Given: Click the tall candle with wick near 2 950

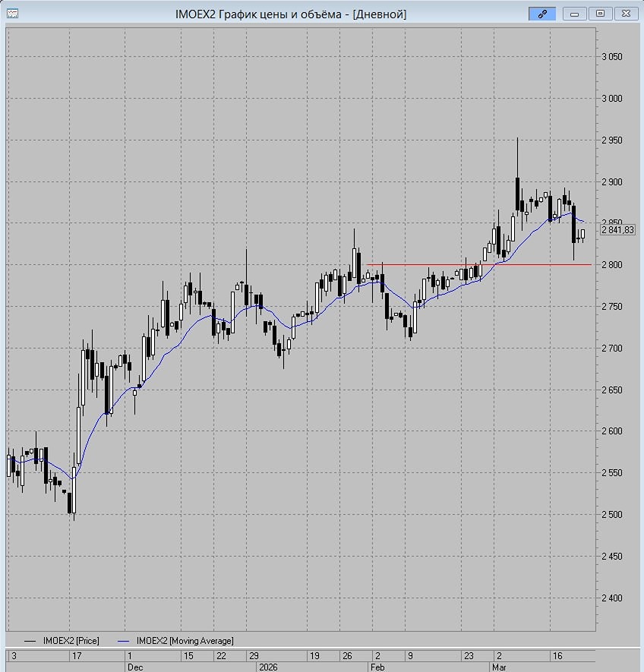Looking at the screenshot, I should (x=517, y=194).
